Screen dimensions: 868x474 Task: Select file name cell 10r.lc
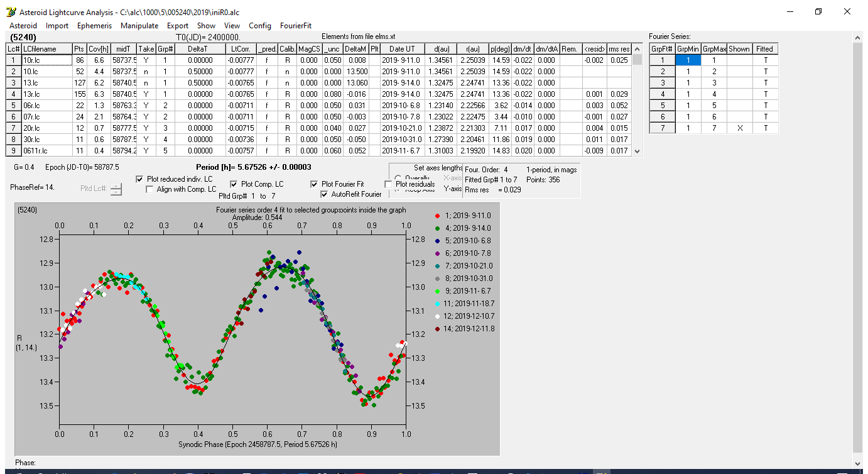[x=46, y=60]
